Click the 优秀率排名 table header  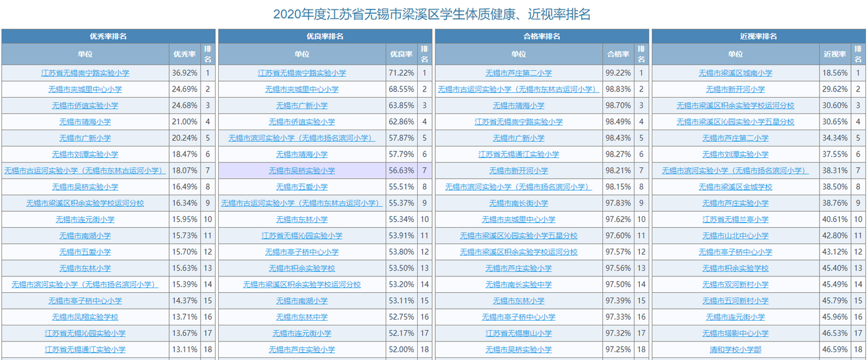click(108, 36)
